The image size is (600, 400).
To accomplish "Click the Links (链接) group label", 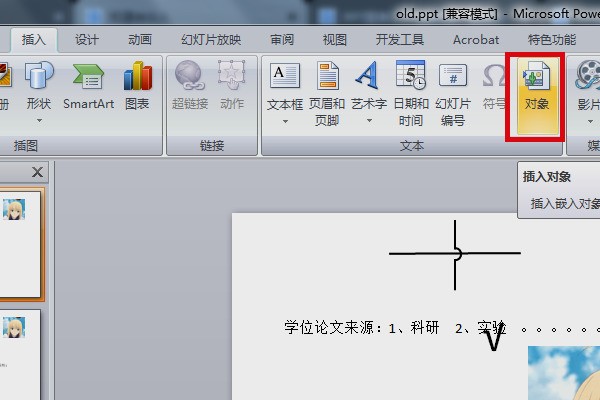I will 212,145.
